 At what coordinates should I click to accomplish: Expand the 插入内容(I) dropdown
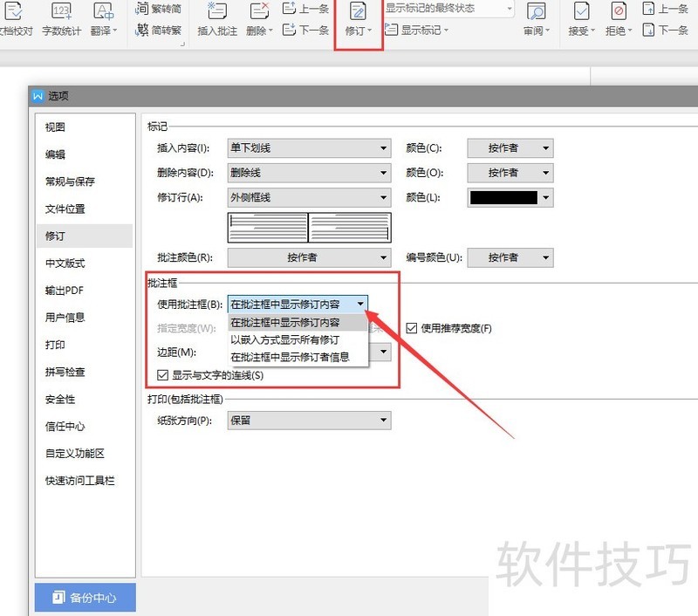[384, 147]
